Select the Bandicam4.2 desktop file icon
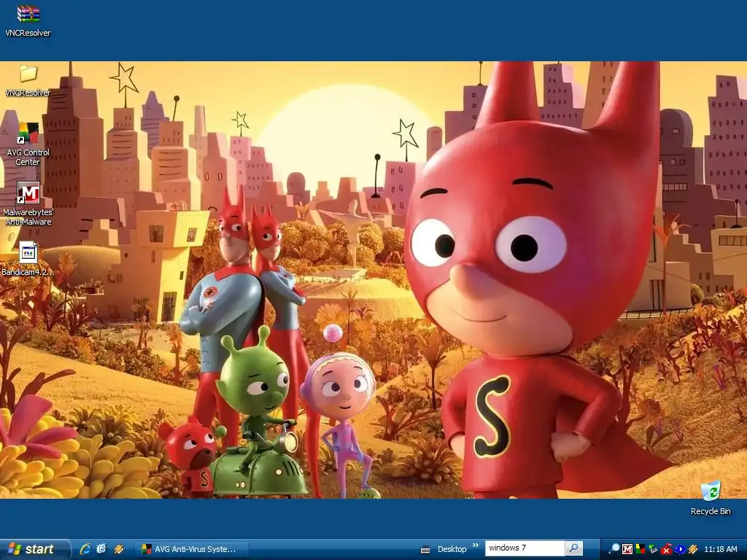This screenshot has width=747, height=560. [x=28, y=253]
